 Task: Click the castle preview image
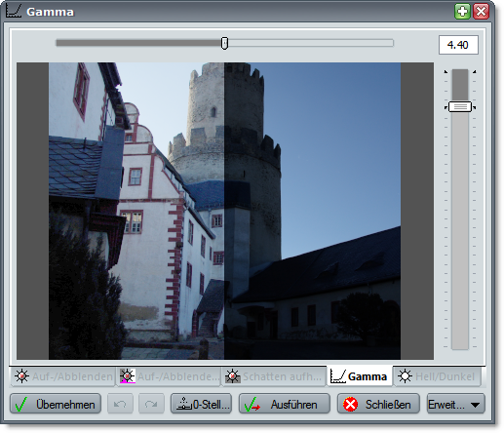tap(224, 211)
